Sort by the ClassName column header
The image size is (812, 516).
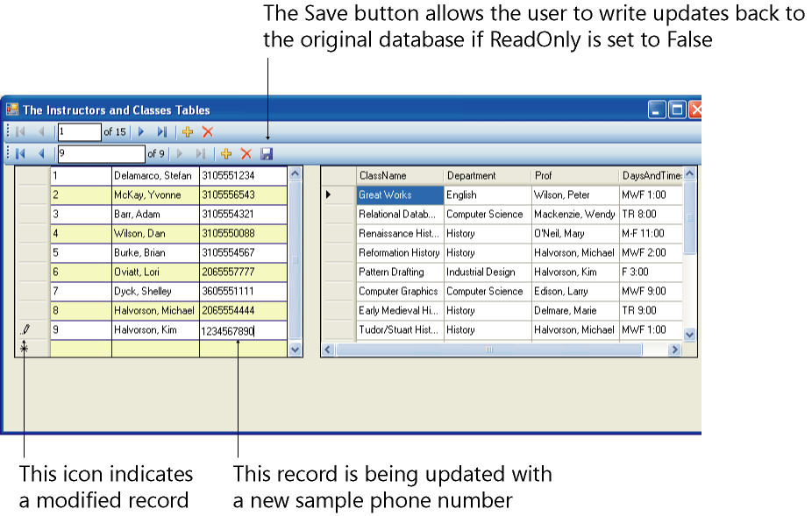pos(399,176)
